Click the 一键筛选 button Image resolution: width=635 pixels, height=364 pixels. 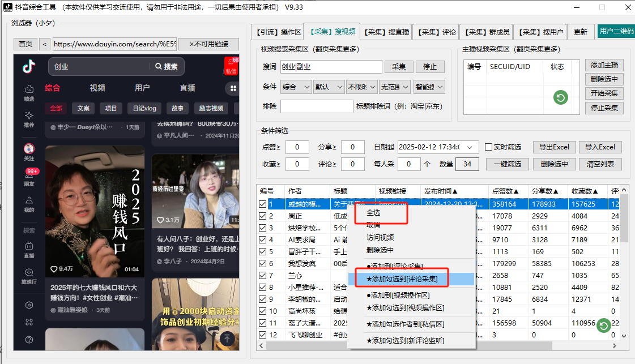(x=507, y=164)
